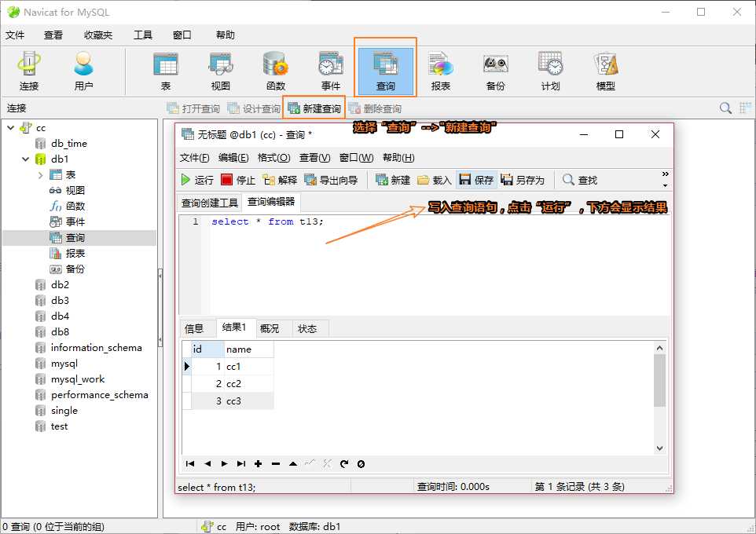Viewport: 756px width, 534px height.
Task: Click the 解释 (Explain) button
Action: tap(280, 180)
